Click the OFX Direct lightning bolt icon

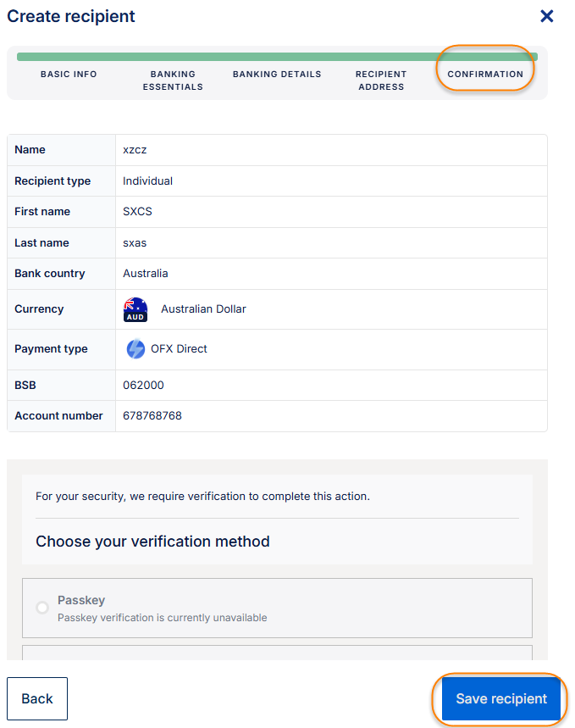135,349
